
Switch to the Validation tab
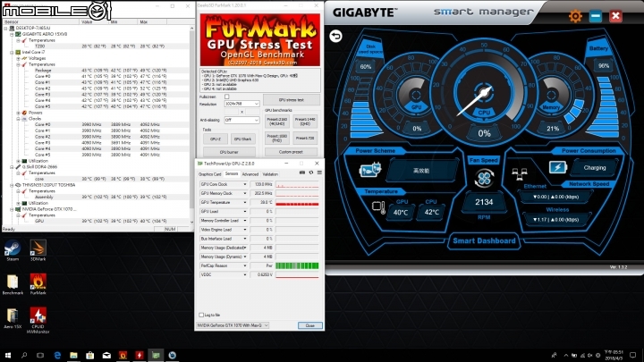click(270, 174)
